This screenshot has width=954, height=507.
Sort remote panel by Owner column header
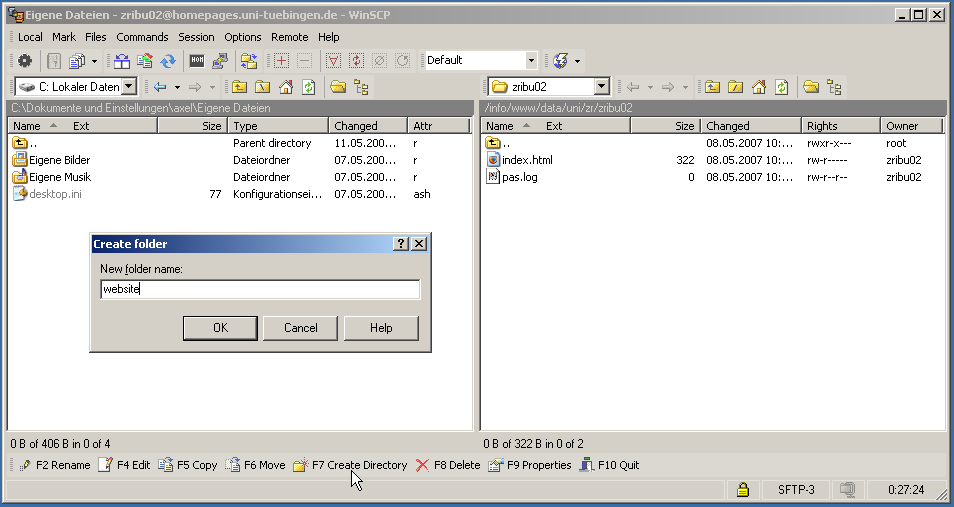click(x=912, y=126)
